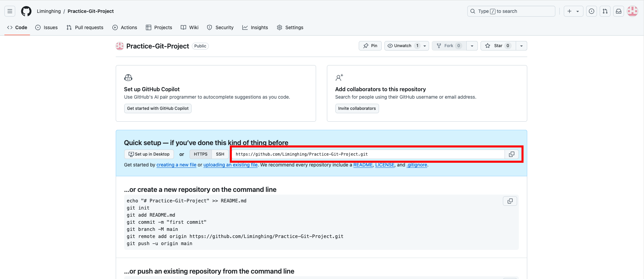Focus the Type to search field
The image size is (644, 279).
click(x=511, y=11)
